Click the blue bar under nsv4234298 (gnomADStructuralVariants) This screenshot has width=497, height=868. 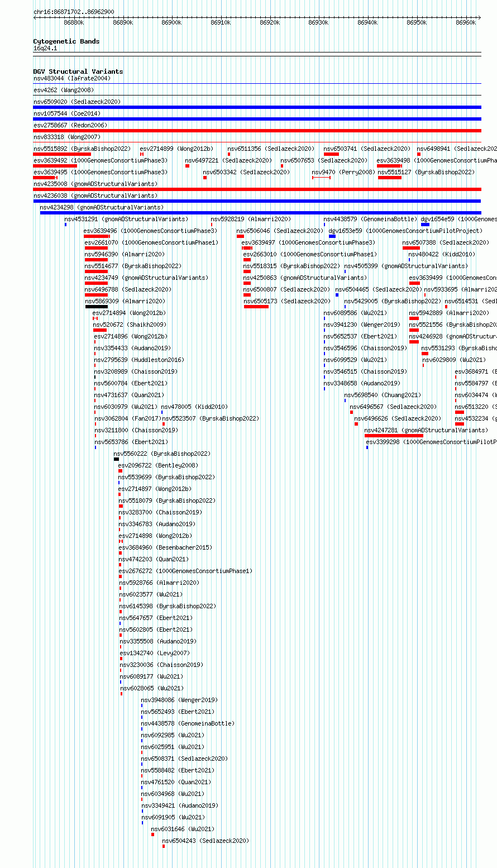tap(260, 213)
